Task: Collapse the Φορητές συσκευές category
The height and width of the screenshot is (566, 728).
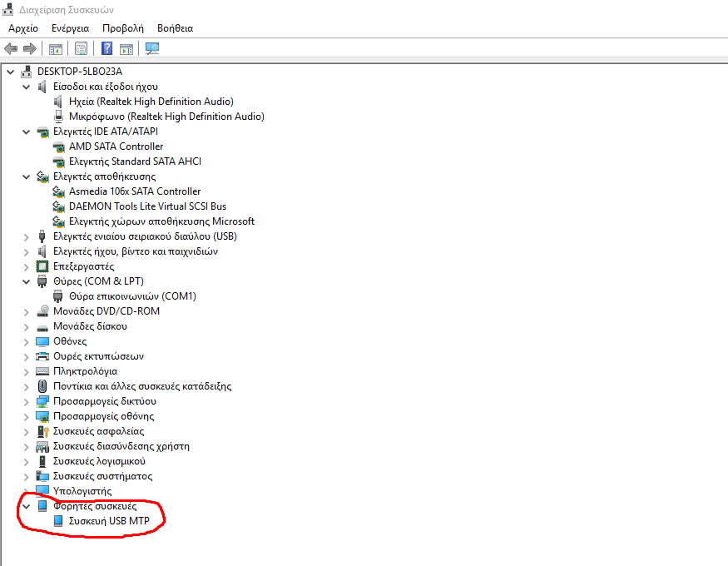Action: click(x=25, y=506)
